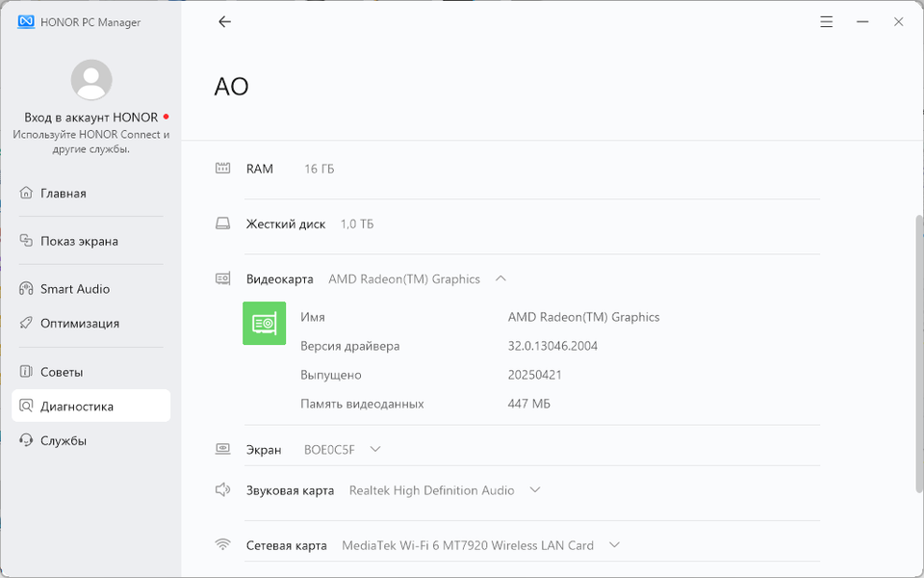Open the Службы sidebar item

(x=64, y=441)
